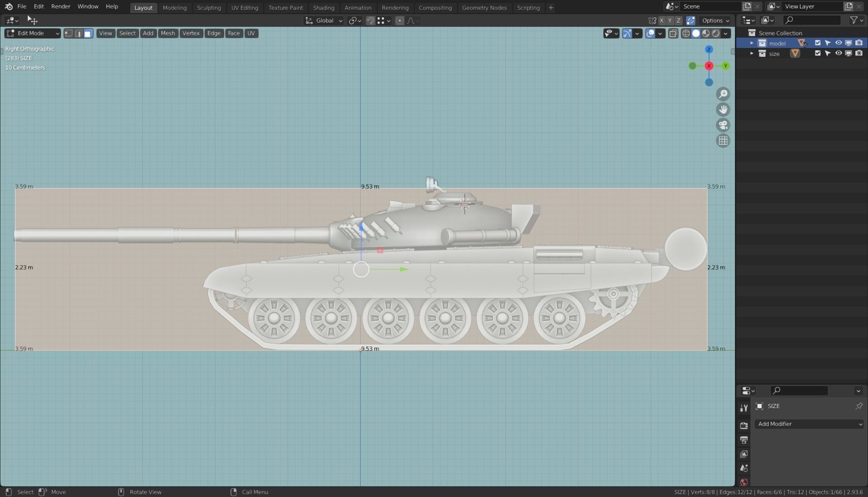Image resolution: width=868 pixels, height=497 pixels.
Task: Toggle X axis mirror
Action: coord(662,21)
